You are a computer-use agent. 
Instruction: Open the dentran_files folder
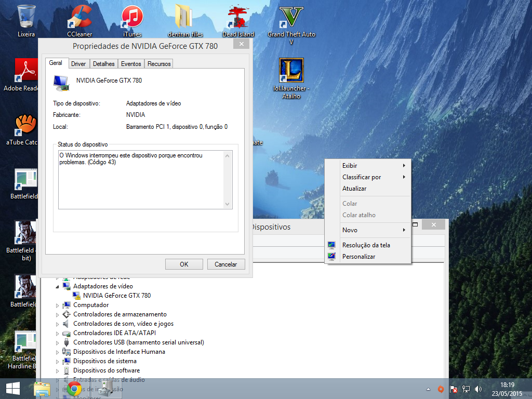coord(185,20)
